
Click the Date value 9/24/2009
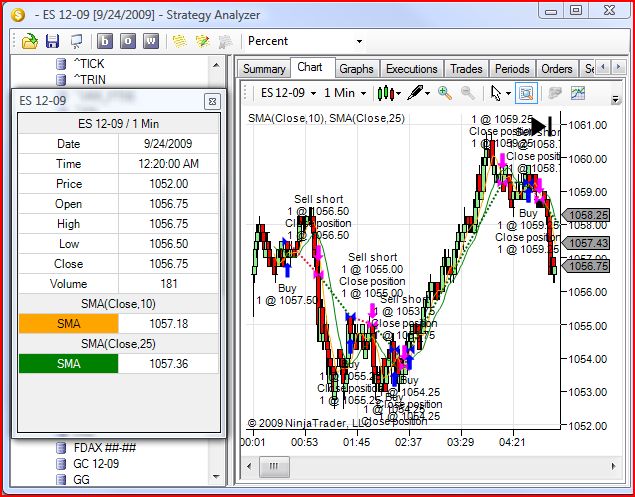click(x=168, y=144)
